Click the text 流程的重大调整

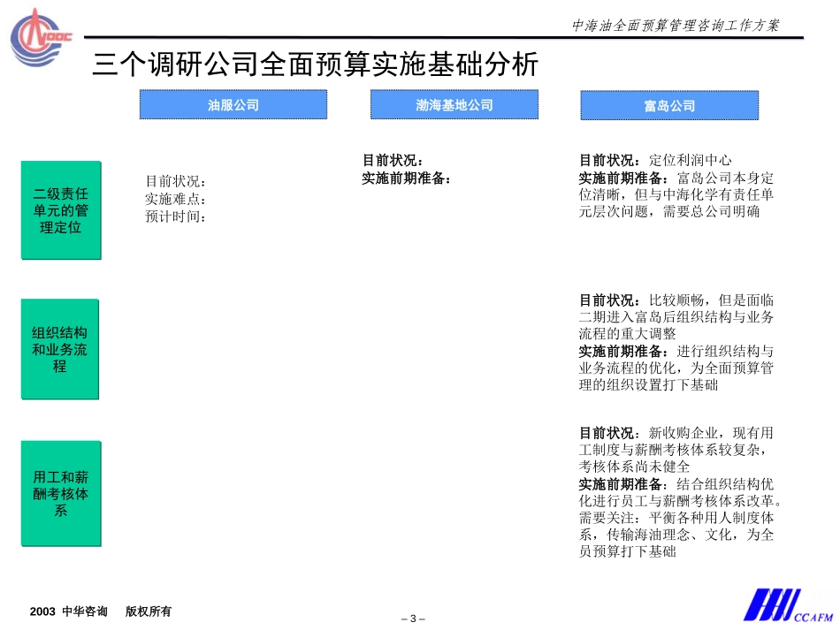[x=627, y=334]
